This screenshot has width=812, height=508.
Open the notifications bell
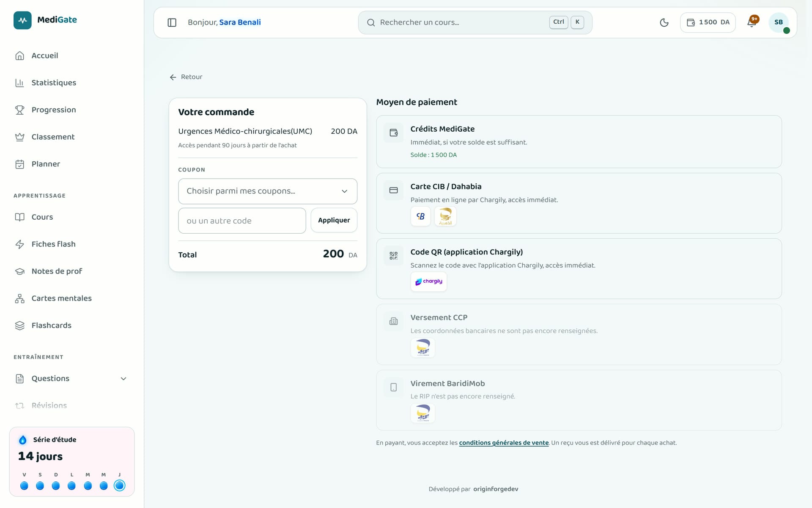click(752, 22)
